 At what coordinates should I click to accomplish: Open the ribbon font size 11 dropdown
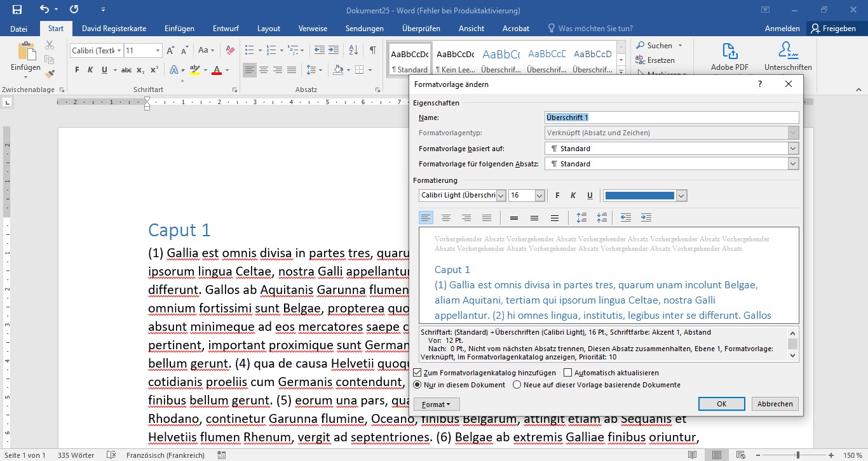(x=158, y=50)
